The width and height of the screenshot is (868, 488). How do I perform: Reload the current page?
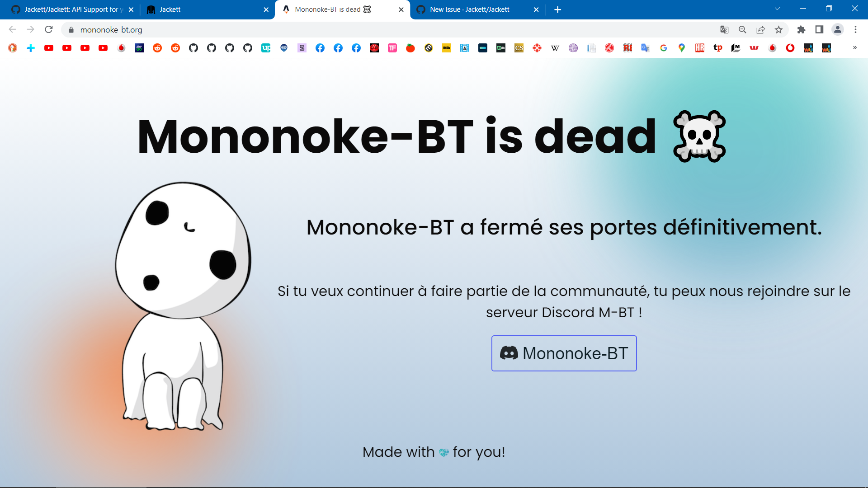[48, 29]
